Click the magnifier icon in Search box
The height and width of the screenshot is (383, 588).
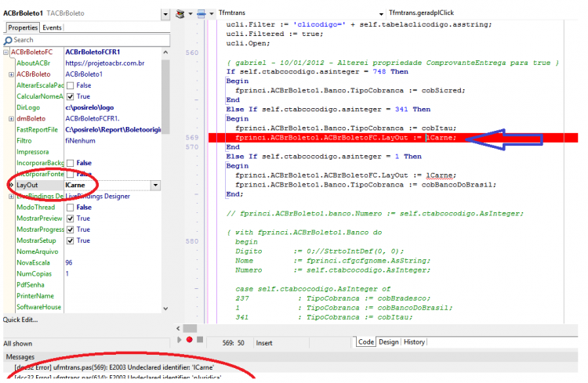(8, 41)
